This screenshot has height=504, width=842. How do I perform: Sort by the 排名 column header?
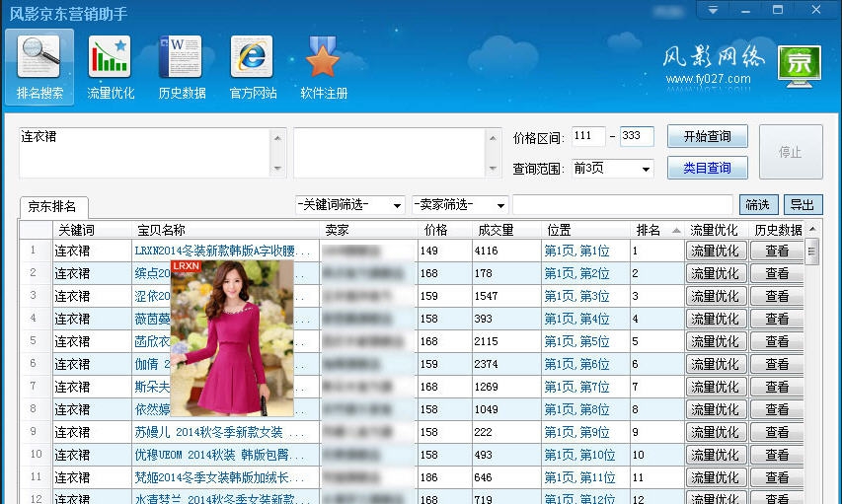pyautogui.click(x=655, y=230)
